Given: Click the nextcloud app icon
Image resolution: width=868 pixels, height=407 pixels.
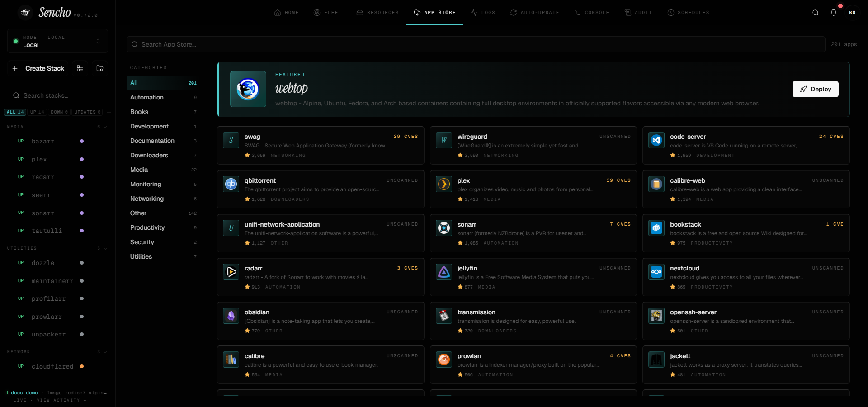Looking at the screenshot, I should click(656, 272).
